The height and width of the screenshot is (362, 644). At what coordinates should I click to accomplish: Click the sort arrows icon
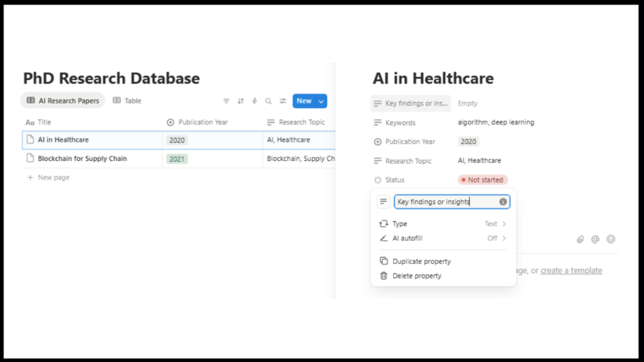[240, 101]
